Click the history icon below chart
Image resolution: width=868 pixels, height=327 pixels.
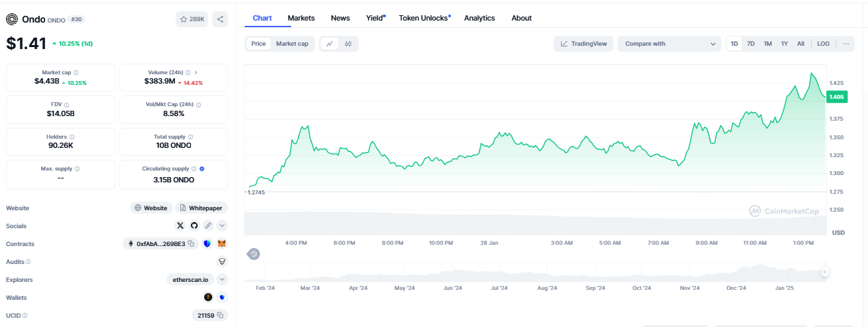[x=253, y=253]
